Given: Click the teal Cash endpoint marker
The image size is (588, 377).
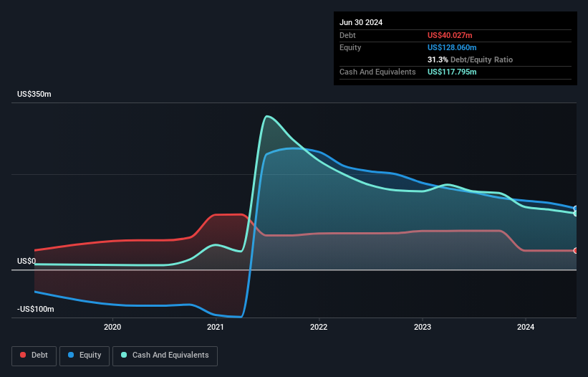Looking at the screenshot, I should (x=576, y=213).
